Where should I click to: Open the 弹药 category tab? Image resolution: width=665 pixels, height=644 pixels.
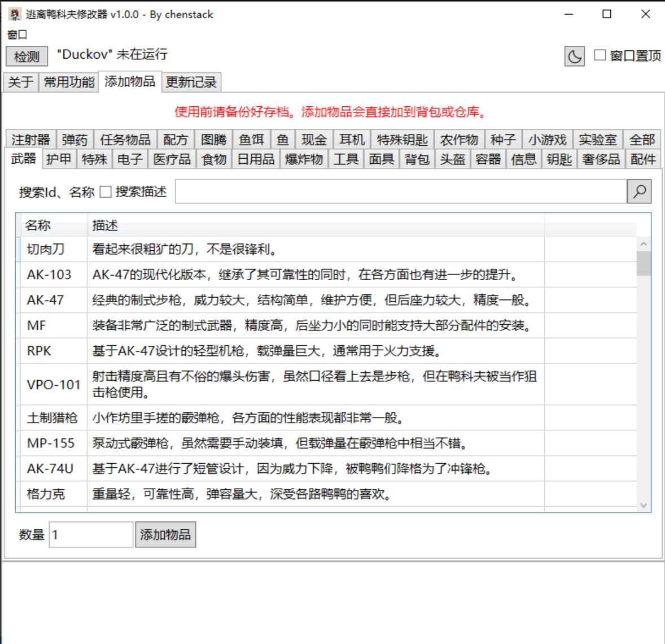pos(75,140)
